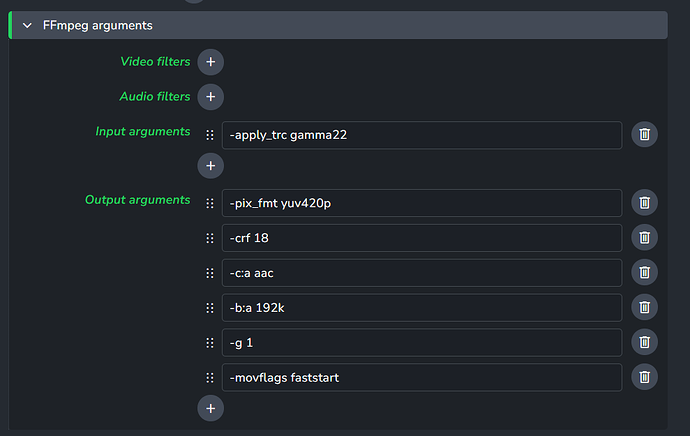
Task: Focus the -crf 18 input field
Action: (x=422, y=238)
